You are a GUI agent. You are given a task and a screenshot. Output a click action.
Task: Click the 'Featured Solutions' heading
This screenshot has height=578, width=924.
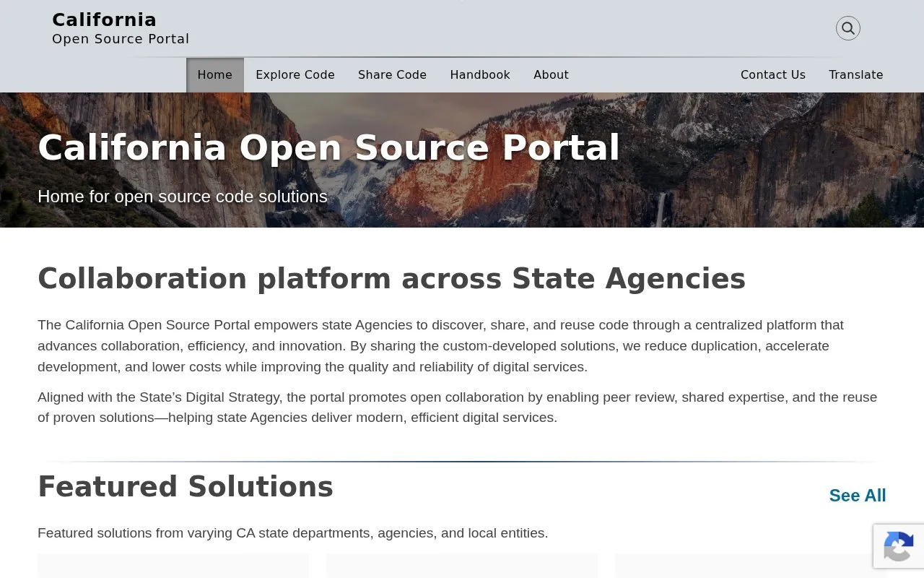186,487
